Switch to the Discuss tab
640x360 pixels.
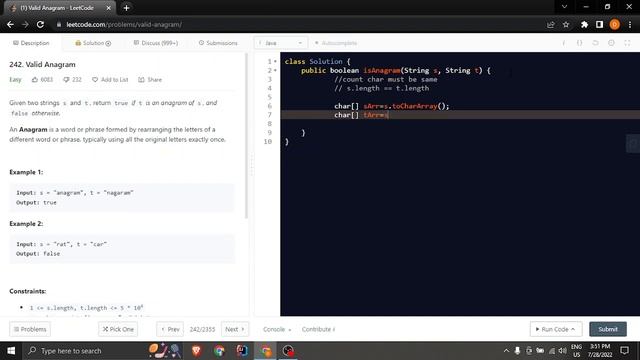coord(156,43)
